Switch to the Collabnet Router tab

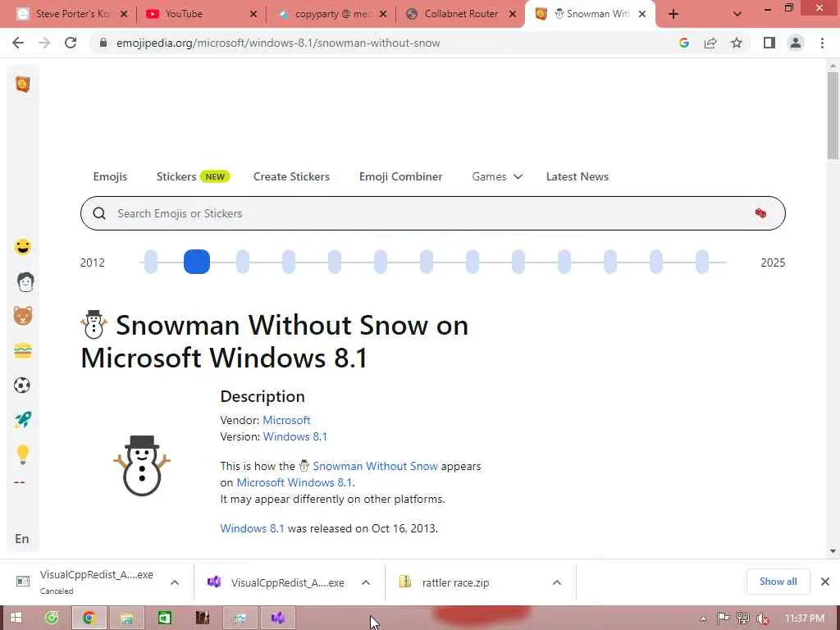coord(461,14)
